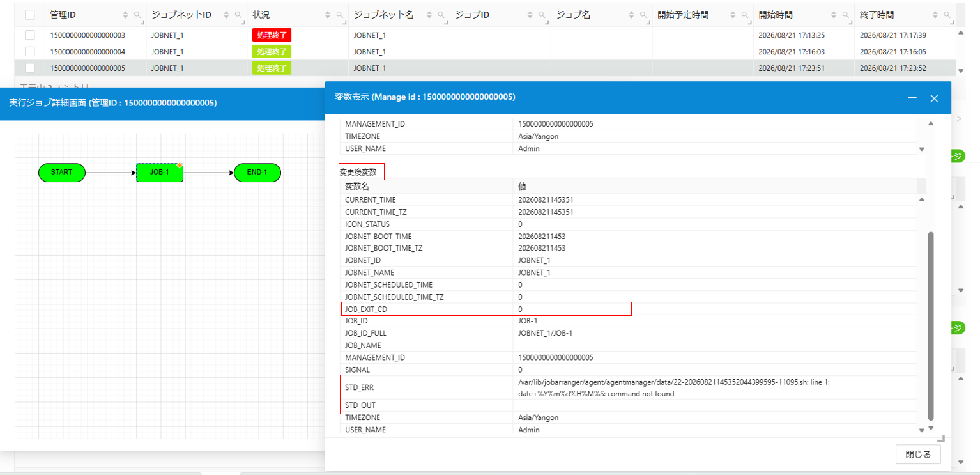Select the JOB_EXIT_CD variable row
The height and width of the screenshot is (475, 980).
pos(629,309)
